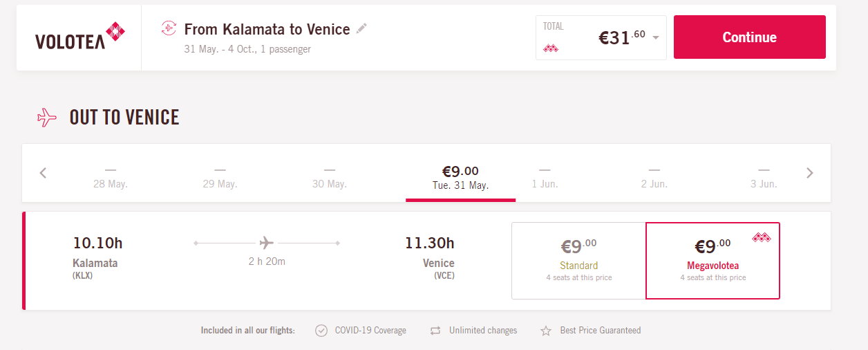Click the Volotea logo
The image size is (868, 350).
point(79,37)
